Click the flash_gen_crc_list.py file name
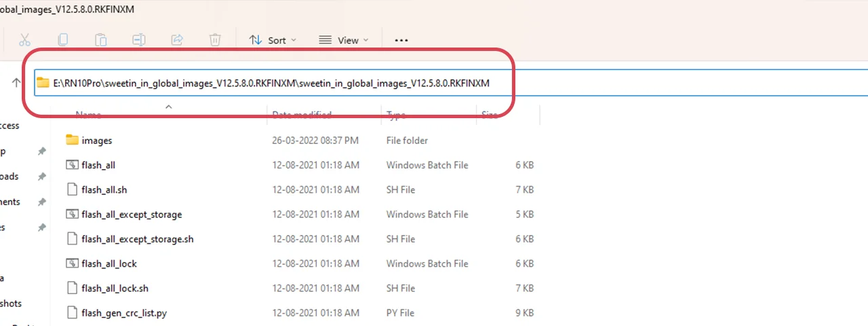 (x=124, y=313)
